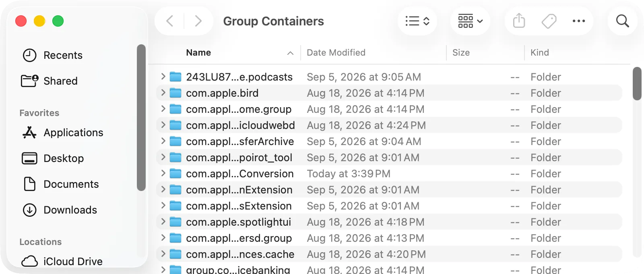
Task: Expand the com.appl...icloudwebd folder
Action: pos(163,125)
